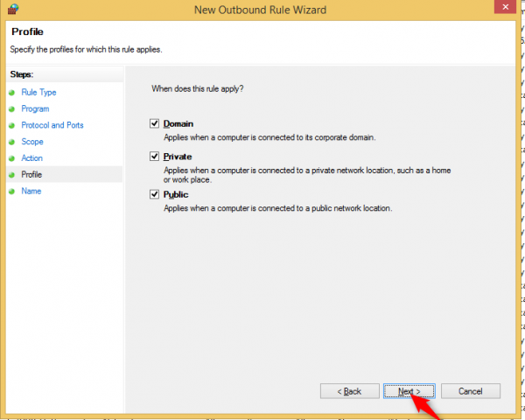Click the green bullet beside Profile
The image size is (525, 420).
coord(11,175)
